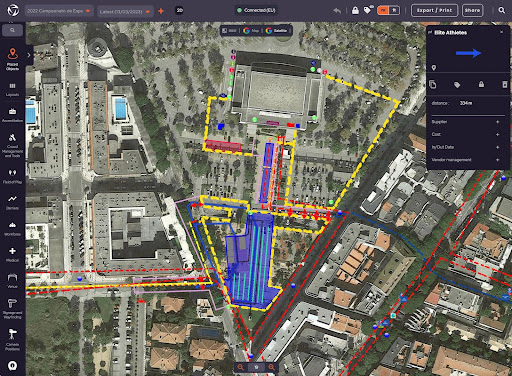
Task: Open the Latest version date dropdown
Action: coord(125,12)
